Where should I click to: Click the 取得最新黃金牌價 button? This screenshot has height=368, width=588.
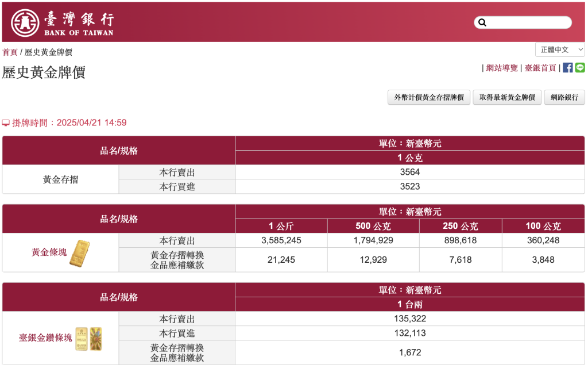(507, 97)
